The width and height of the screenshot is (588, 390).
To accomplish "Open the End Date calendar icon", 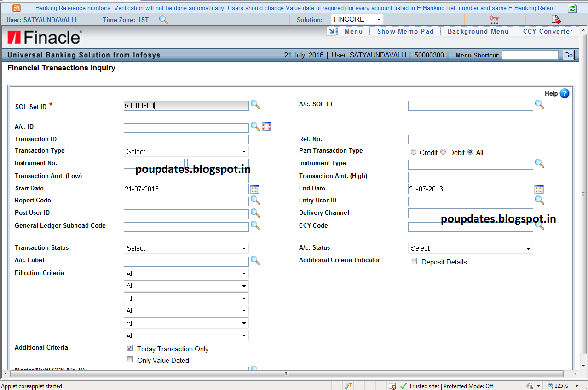I will tap(539, 189).
